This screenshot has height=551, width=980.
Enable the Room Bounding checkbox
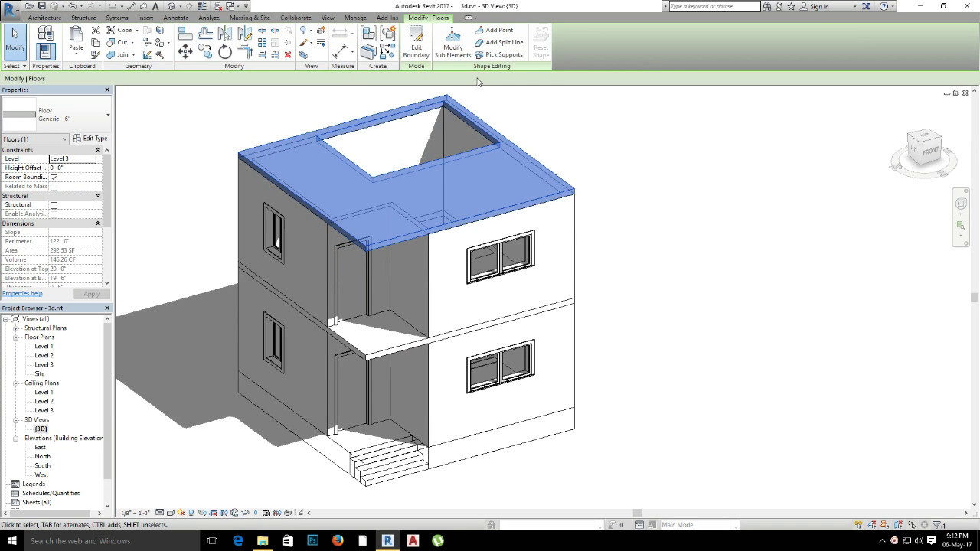click(x=52, y=177)
